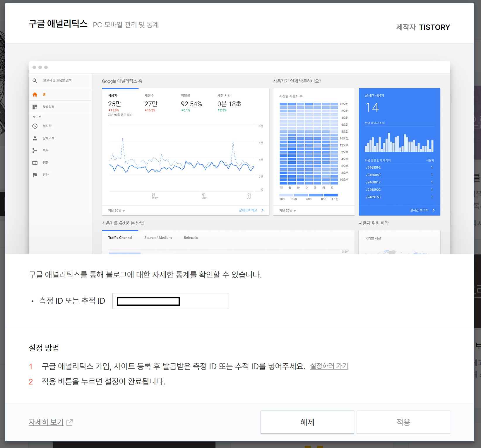The width and height of the screenshot is (481, 448).
Task: Click the /2465592 page row in the realtime card
Action: (x=399, y=167)
